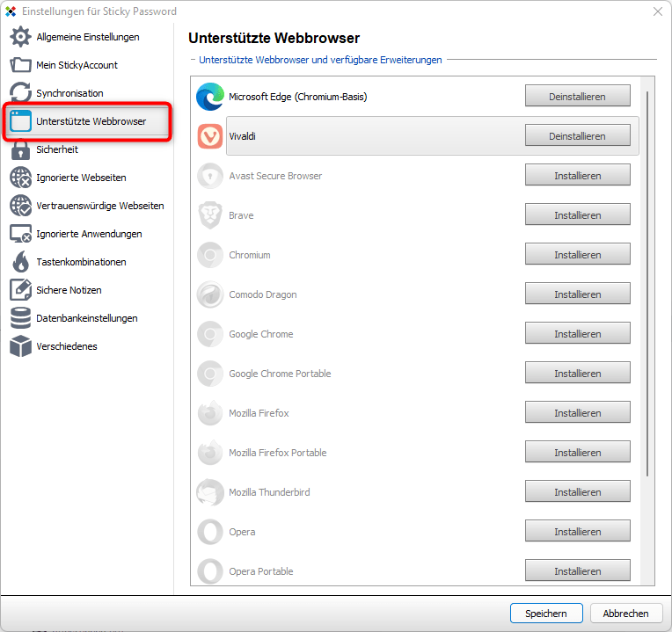This screenshot has height=632, width=672.
Task: Install the Mozilla Thunderbird extension
Action: [577, 492]
